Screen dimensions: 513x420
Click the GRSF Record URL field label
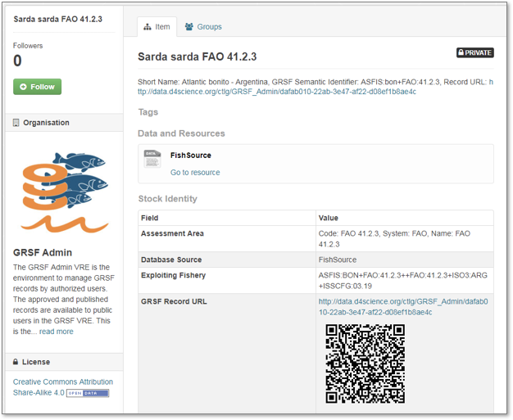click(174, 301)
